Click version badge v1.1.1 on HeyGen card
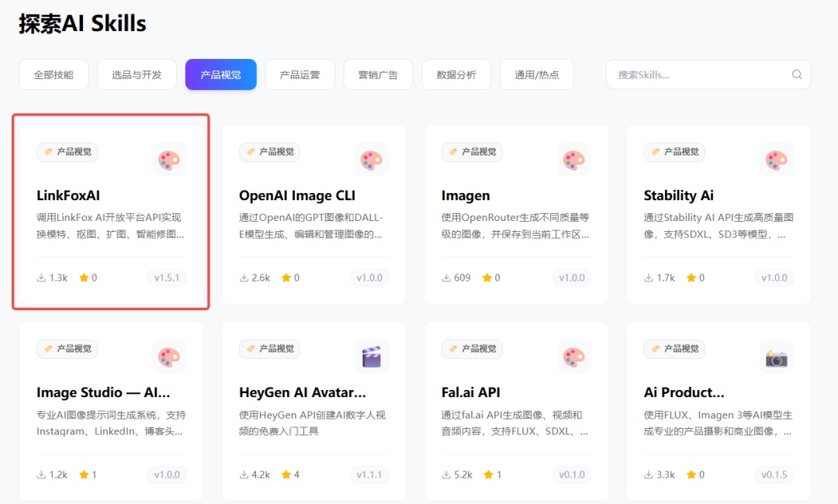The height and width of the screenshot is (504, 838). [x=369, y=475]
